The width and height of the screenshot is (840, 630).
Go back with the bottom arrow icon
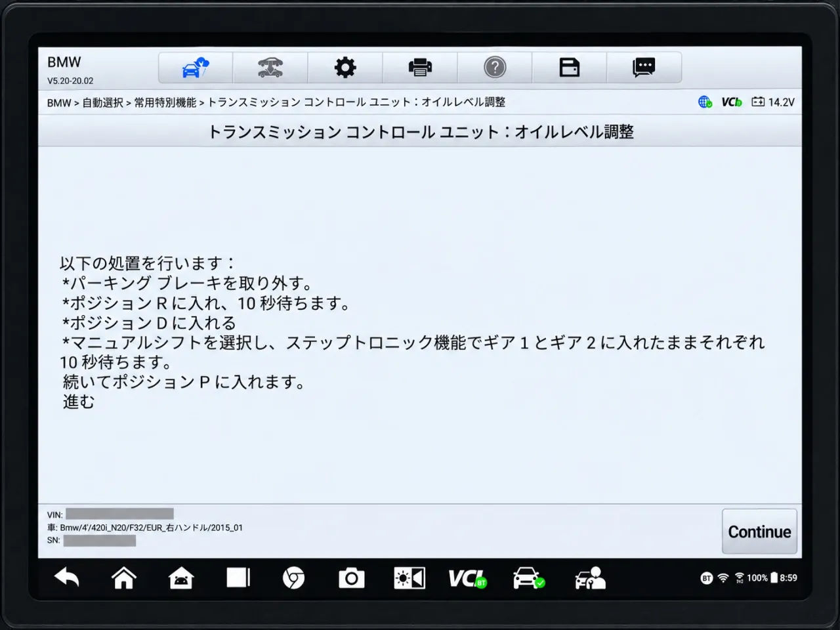66,578
